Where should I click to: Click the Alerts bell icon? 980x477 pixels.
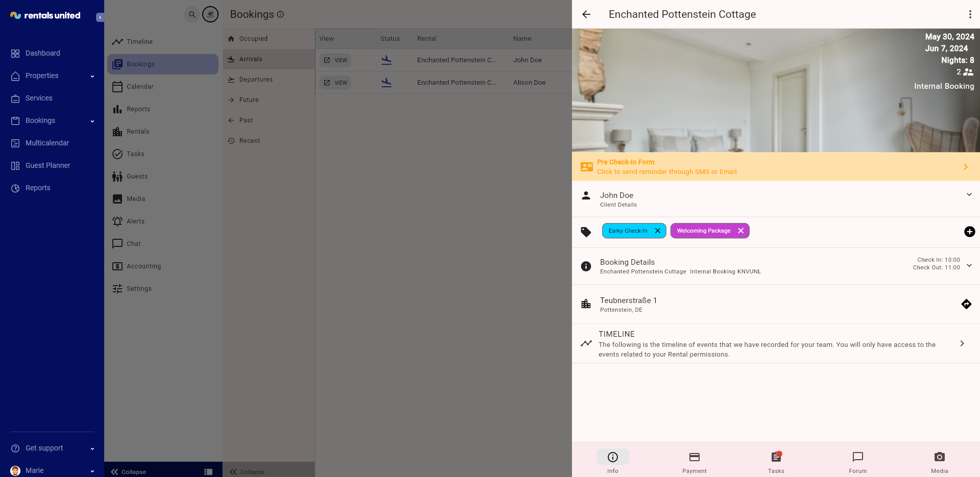pos(117,221)
